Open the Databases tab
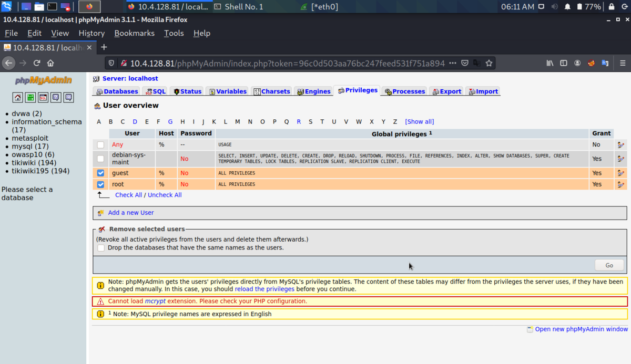The image size is (631, 364). coord(117,91)
